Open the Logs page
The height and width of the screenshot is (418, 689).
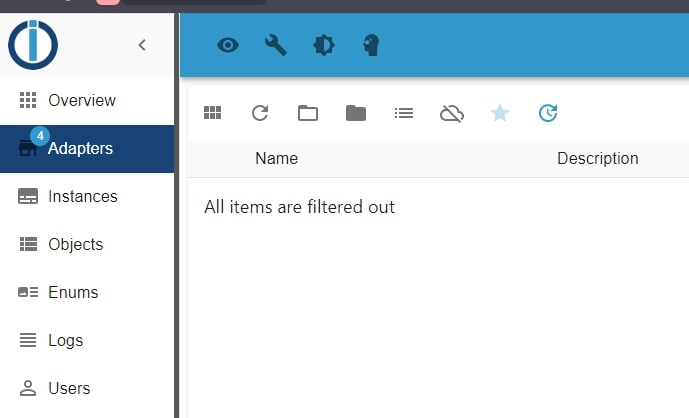[x=87, y=340]
